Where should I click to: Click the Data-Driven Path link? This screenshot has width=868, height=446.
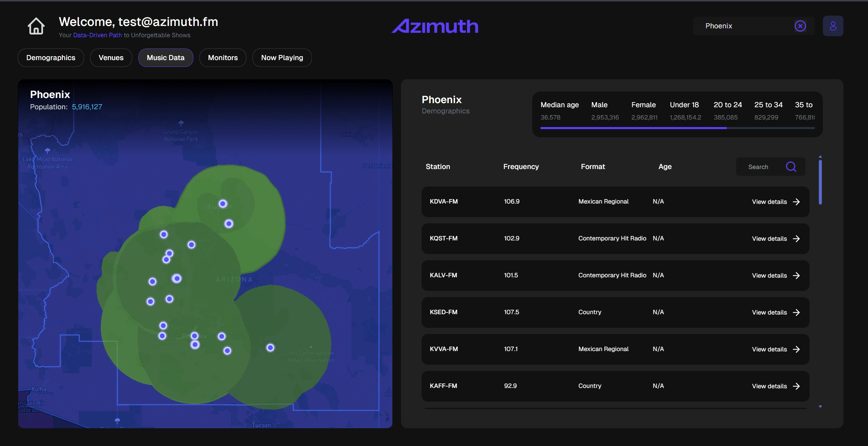97,35
